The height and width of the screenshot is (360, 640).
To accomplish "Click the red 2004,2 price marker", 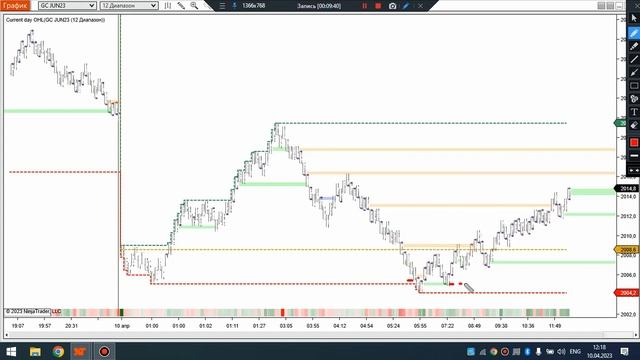I will [x=627, y=293].
